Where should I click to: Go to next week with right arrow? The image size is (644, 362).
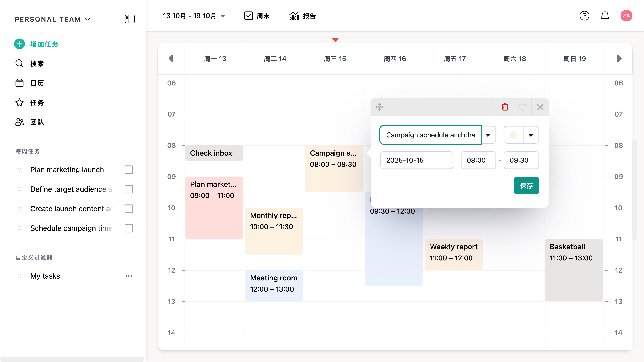(x=619, y=59)
